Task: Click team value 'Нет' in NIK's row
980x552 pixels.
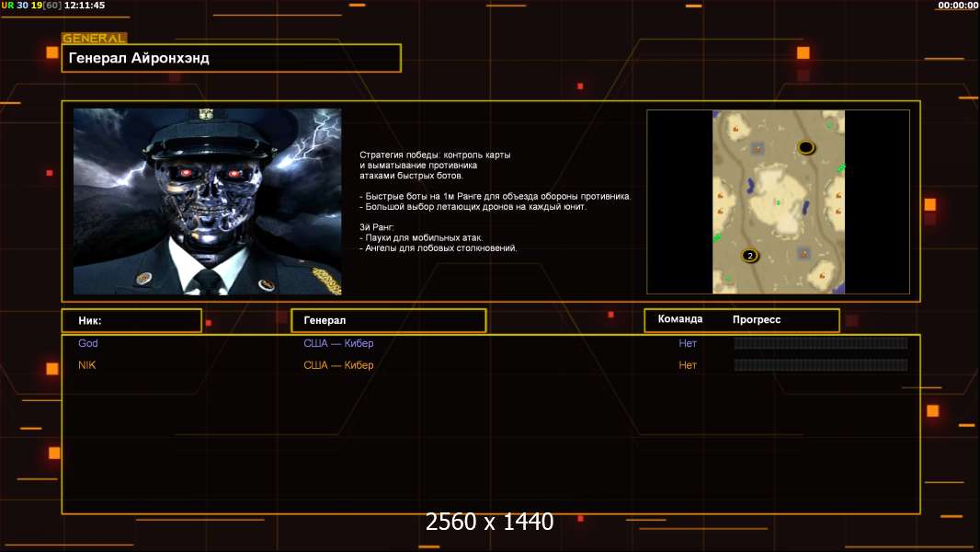Action: 688,365
